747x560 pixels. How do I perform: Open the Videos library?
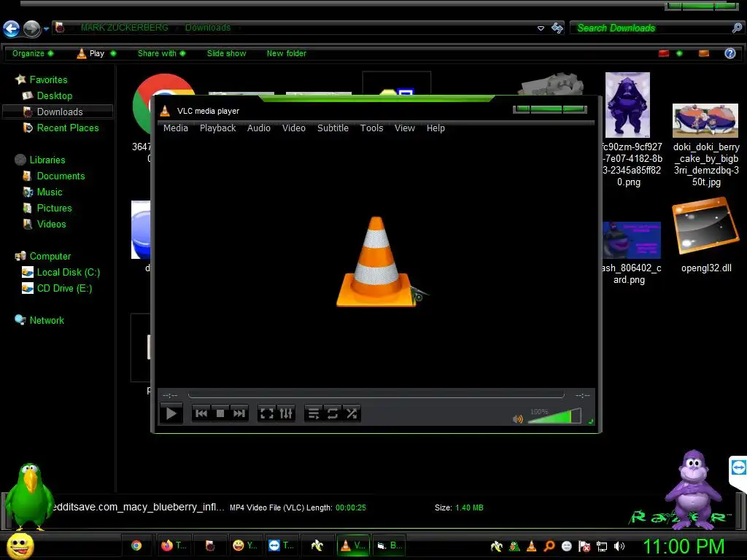click(51, 225)
